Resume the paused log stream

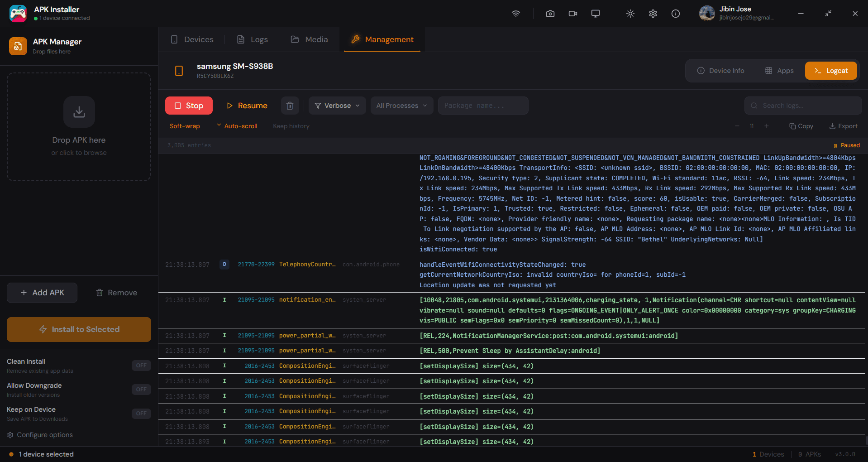[246, 106]
